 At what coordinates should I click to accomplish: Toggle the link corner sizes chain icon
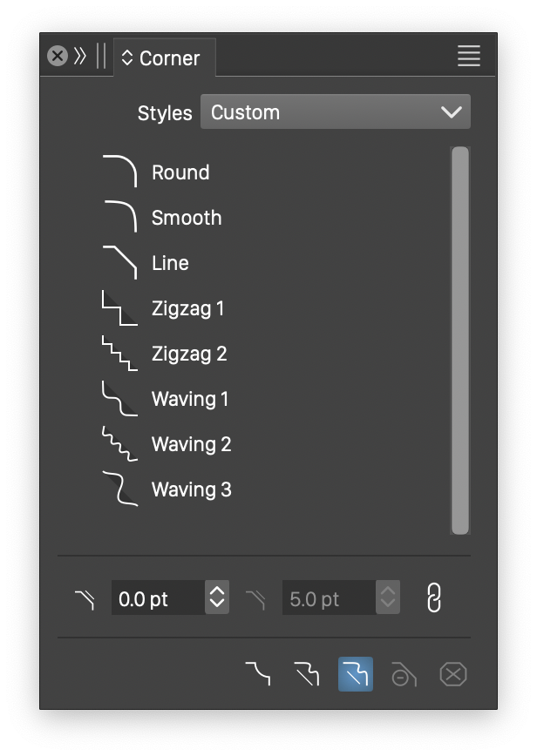point(433,598)
